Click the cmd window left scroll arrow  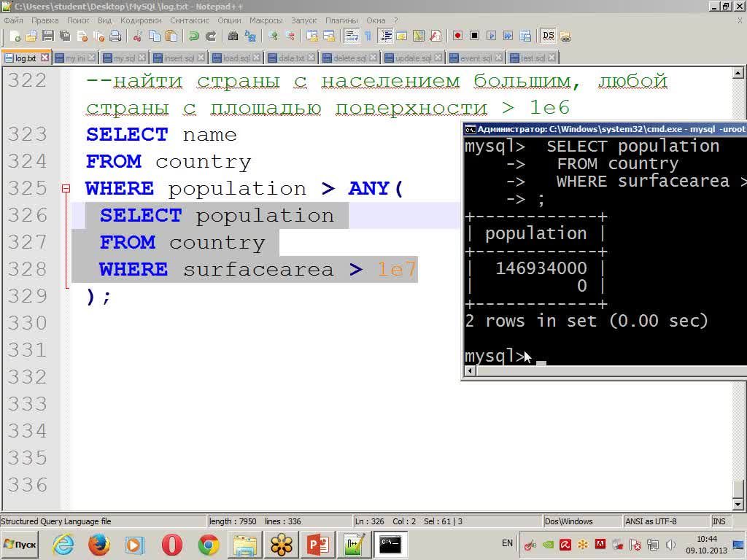coord(471,370)
